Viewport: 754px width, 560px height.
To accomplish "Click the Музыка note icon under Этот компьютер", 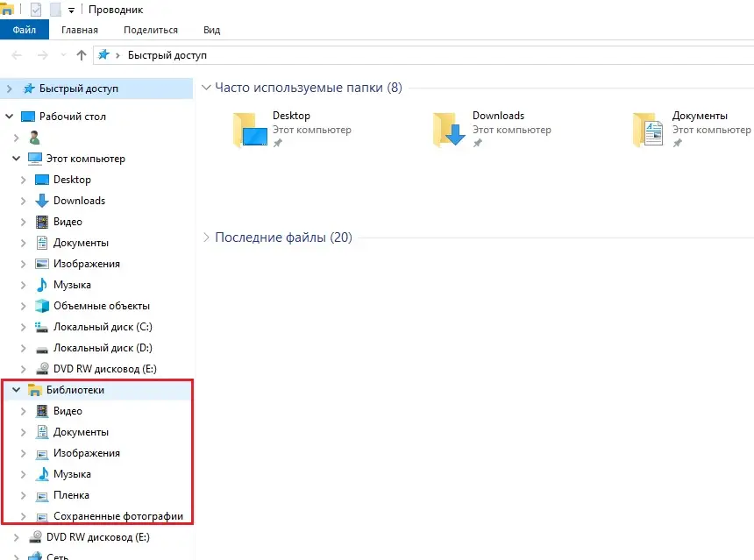I will pos(42,285).
